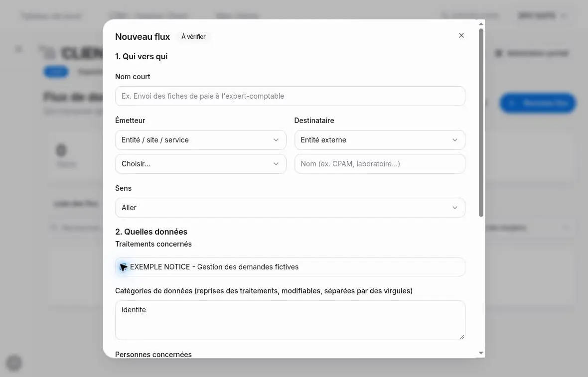Open the Entité / site / service dropdown
The height and width of the screenshot is (377, 588).
(201, 140)
